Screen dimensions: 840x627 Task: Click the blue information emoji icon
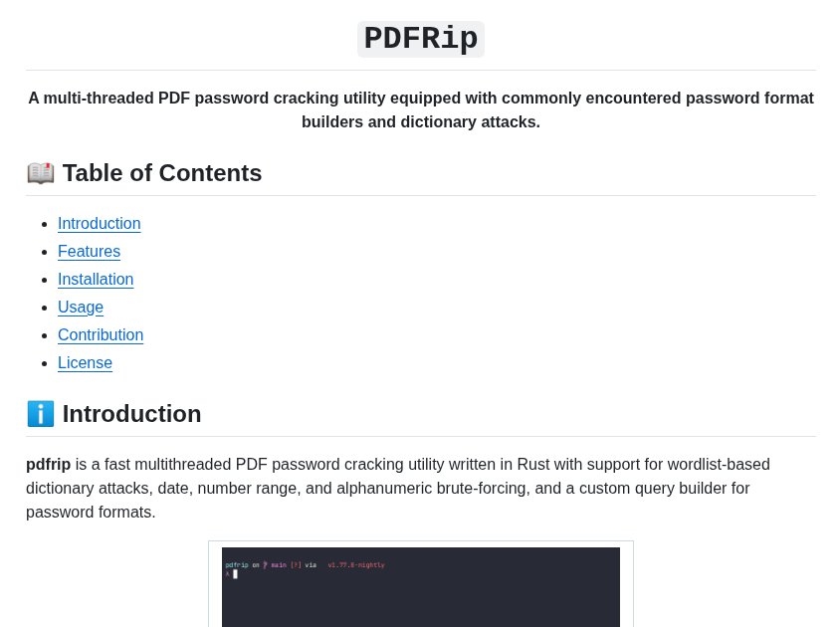[40, 414]
